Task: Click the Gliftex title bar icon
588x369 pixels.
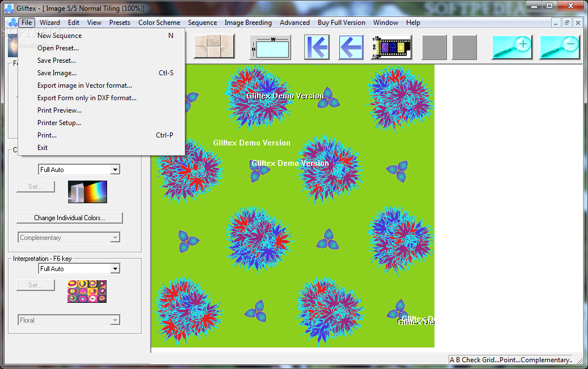Action: (10, 8)
